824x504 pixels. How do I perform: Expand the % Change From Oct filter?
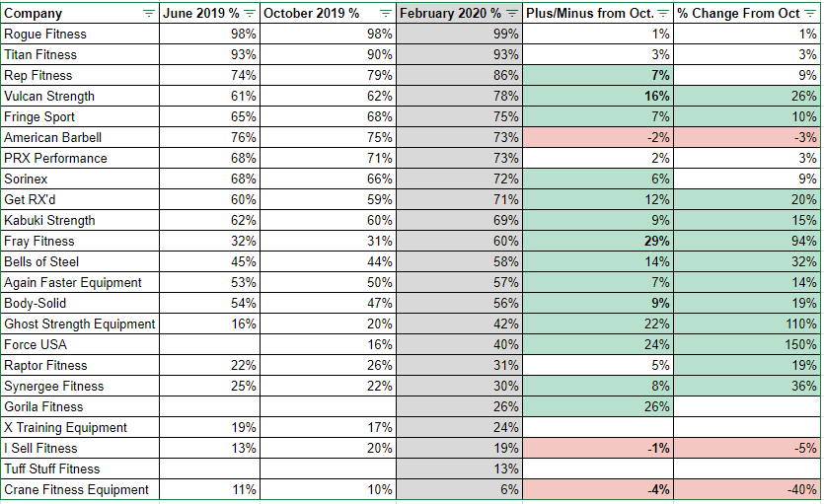pyautogui.click(x=810, y=13)
